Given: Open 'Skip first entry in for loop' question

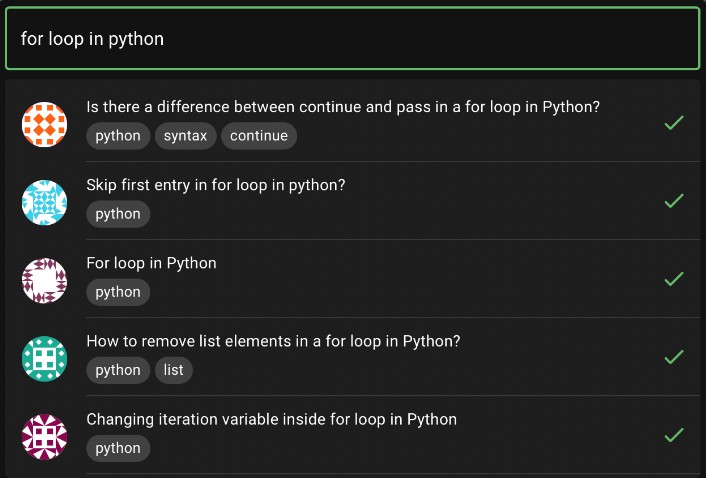Looking at the screenshot, I should coord(215,185).
